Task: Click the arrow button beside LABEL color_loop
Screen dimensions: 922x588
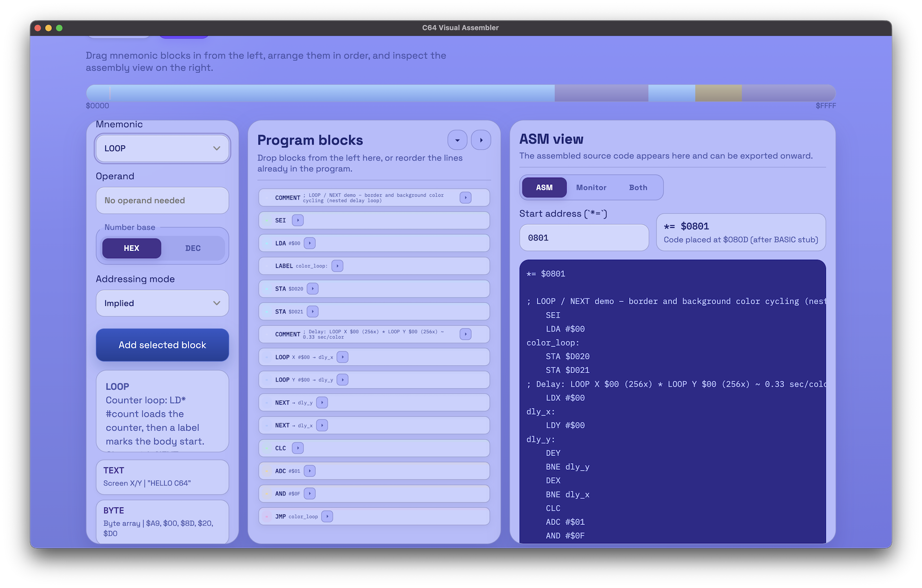Action: tap(338, 266)
